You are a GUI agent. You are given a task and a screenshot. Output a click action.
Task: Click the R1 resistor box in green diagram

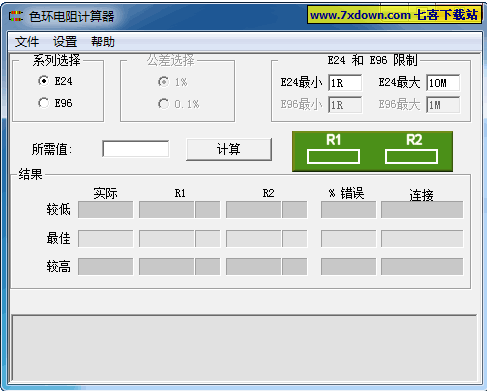pos(333,157)
